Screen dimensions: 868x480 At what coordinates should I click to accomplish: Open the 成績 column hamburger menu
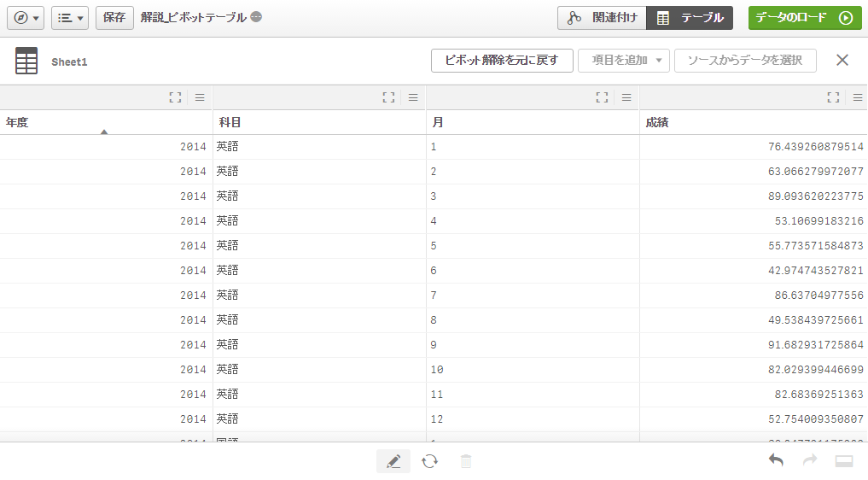tap(855, 97)
